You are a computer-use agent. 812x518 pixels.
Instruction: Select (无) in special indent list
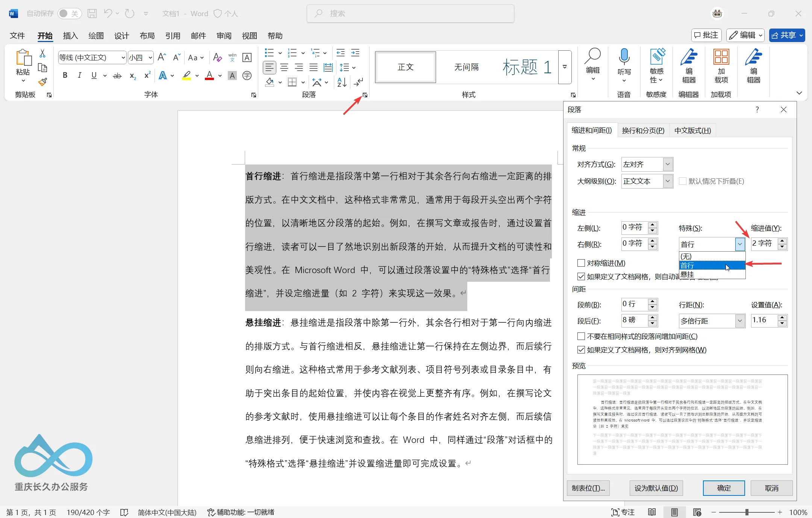point(712,256)
